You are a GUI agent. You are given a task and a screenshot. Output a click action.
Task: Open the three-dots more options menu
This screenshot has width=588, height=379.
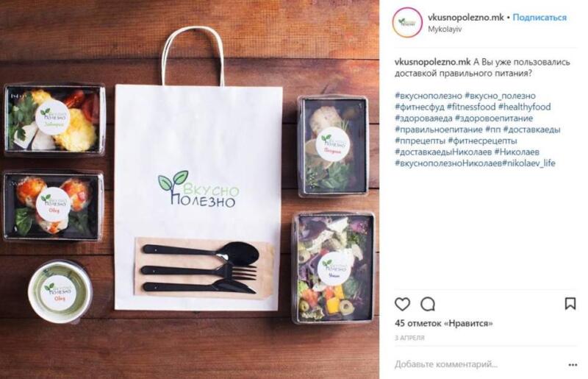(x=573, y=365)
